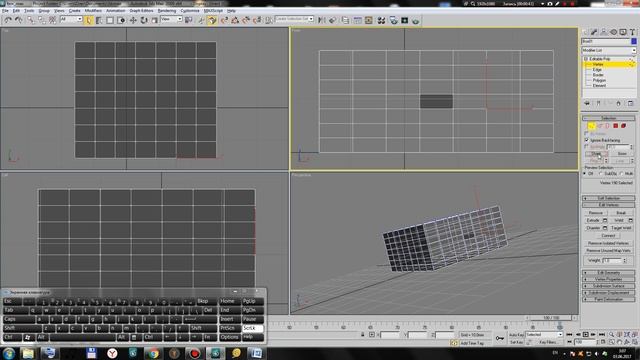The width and height of the screenshot is (640, 360).
Task: Click the Set Key key-shaped icon
Action: (x=500, y=338)
